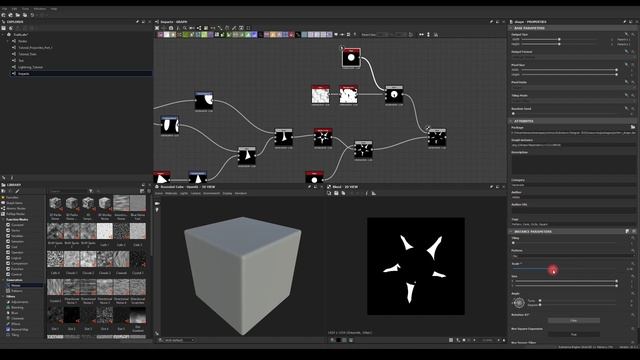
Task: Click the library filter funnel icon
Action: [91, 191]
